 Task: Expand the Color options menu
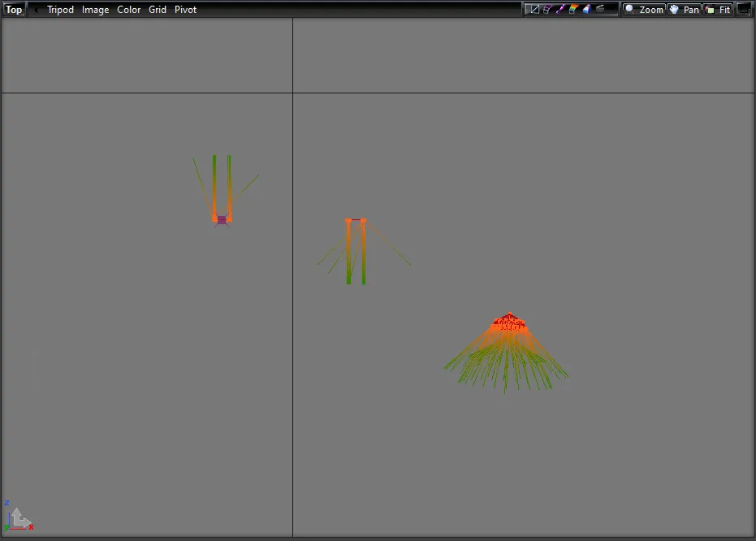pos(128,10)
